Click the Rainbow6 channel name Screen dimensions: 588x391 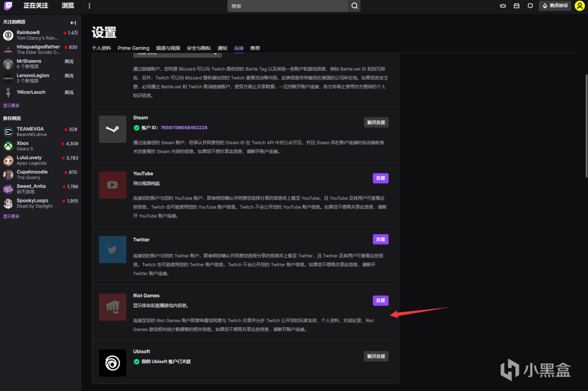28,33
